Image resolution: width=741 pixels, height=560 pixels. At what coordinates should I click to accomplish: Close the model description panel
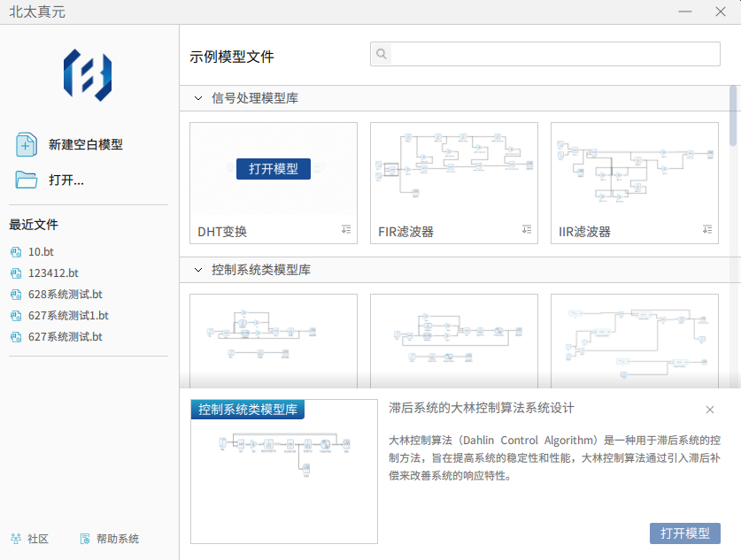click(710, 410)
